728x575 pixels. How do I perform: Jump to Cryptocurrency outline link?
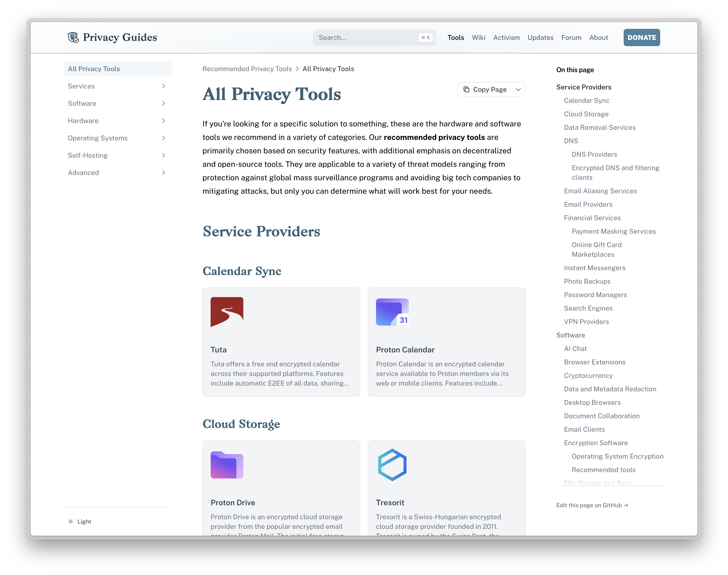588,376
